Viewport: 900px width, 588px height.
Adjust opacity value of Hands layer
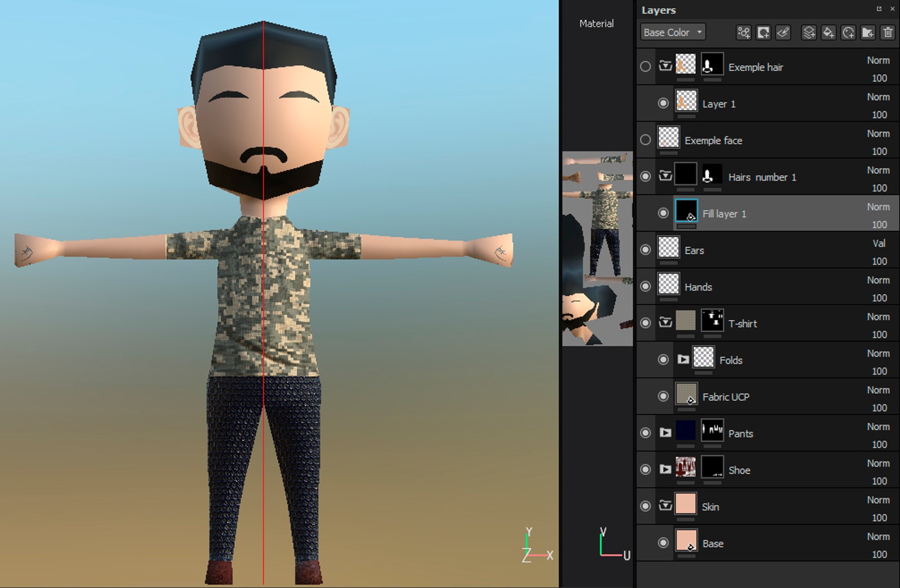point(879,298)
